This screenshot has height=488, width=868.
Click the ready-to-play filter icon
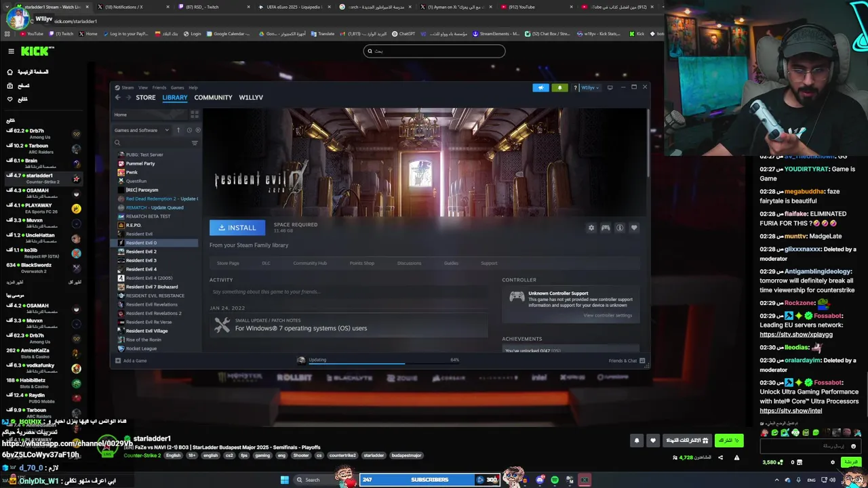[x=197, y=130]
